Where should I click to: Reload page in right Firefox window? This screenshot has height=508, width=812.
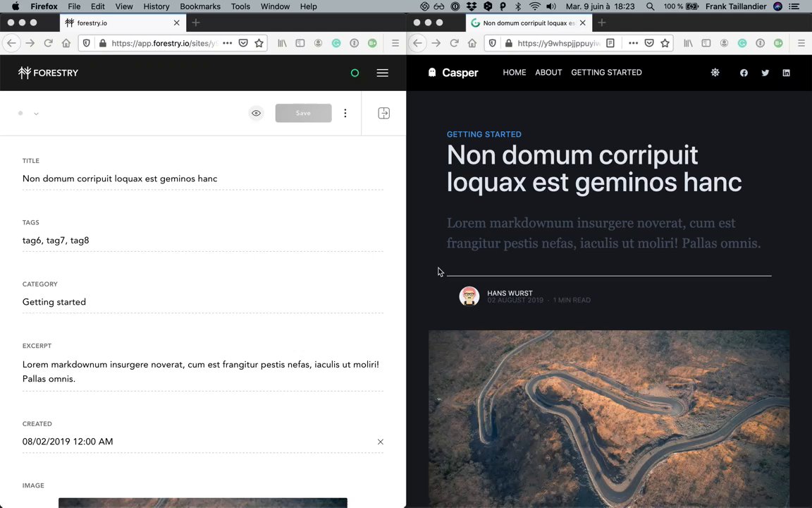(x=454, y=43)
